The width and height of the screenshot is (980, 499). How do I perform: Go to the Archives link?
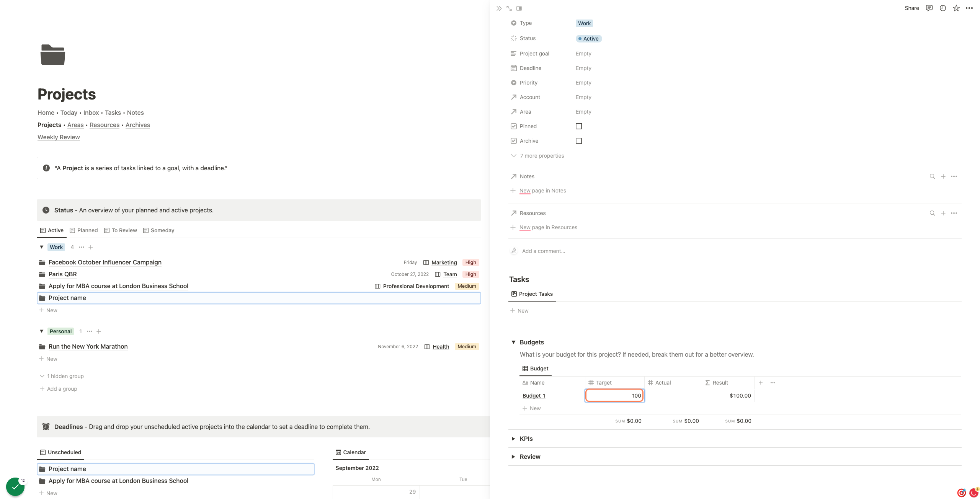[138, 125]
